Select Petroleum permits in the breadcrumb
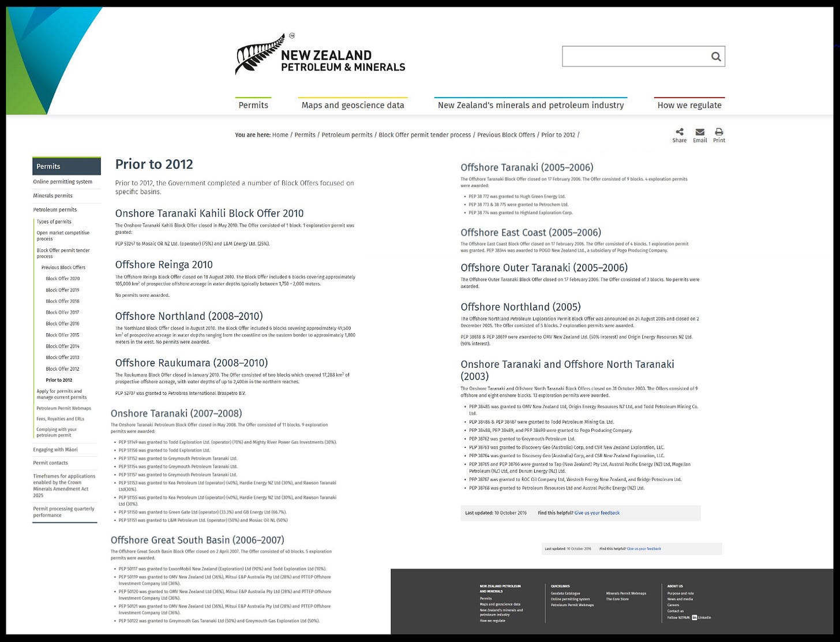The height and width of the screenshot is (642, 840). coord(347,135)
